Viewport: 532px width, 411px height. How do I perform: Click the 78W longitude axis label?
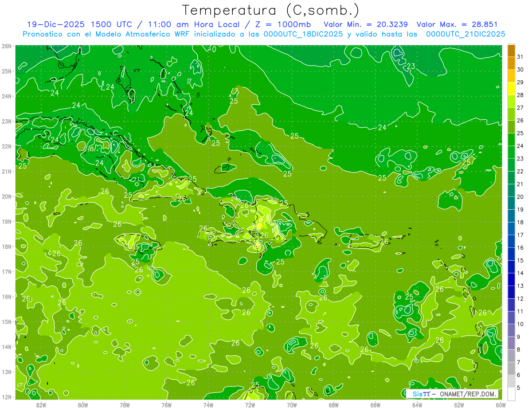point(125,405)
